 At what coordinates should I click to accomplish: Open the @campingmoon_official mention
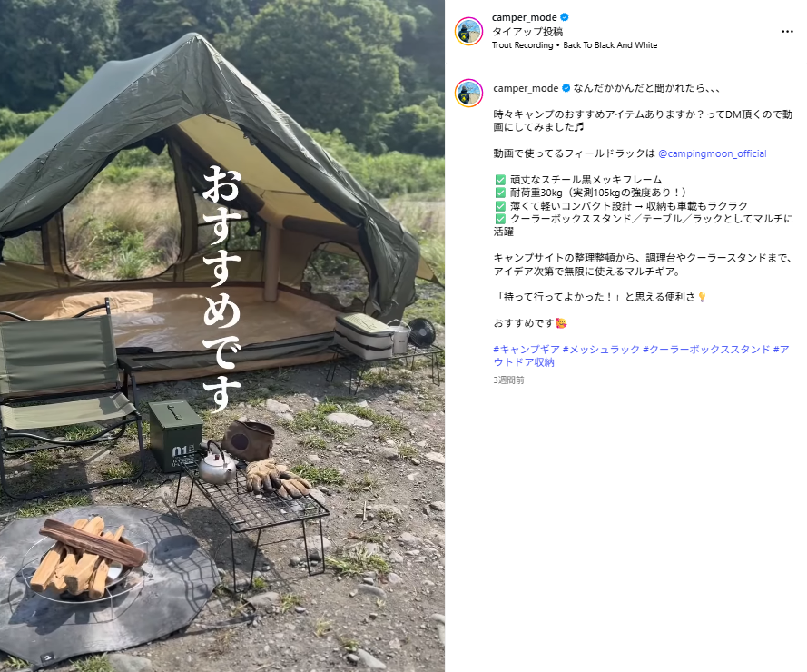click(x=713, y=153)
